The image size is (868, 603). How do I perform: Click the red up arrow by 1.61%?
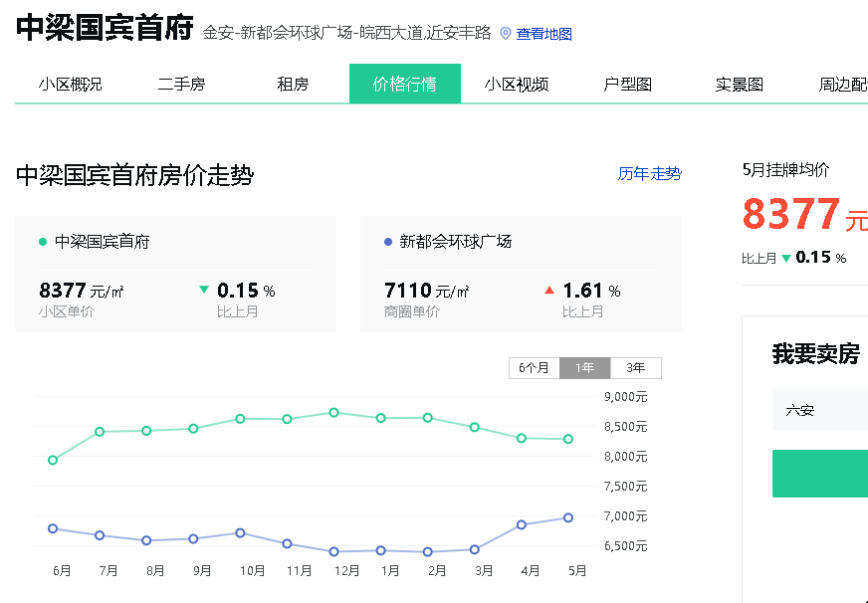[x=549, y=290]
